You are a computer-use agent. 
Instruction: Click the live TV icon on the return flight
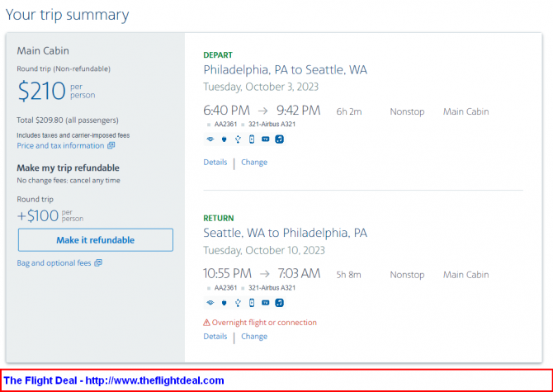pos(266,303)
